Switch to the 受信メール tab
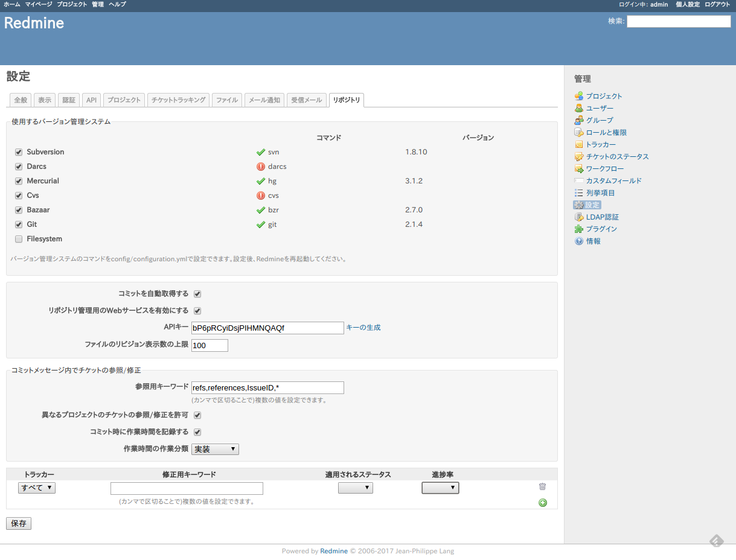736x560 pixels. (x=307, y=100)
